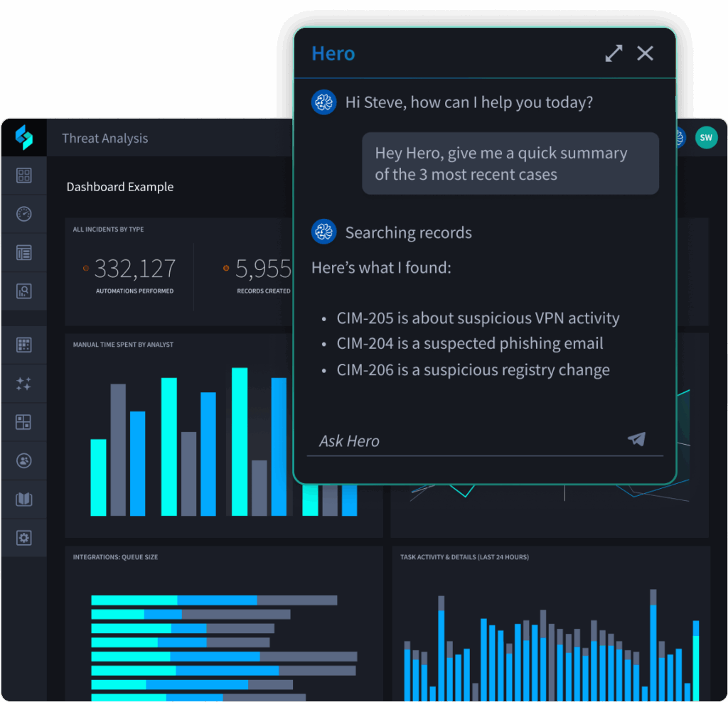Close the Hero chat panel
The width and height of the screenshot is (728, 702).
pos(645,53)
